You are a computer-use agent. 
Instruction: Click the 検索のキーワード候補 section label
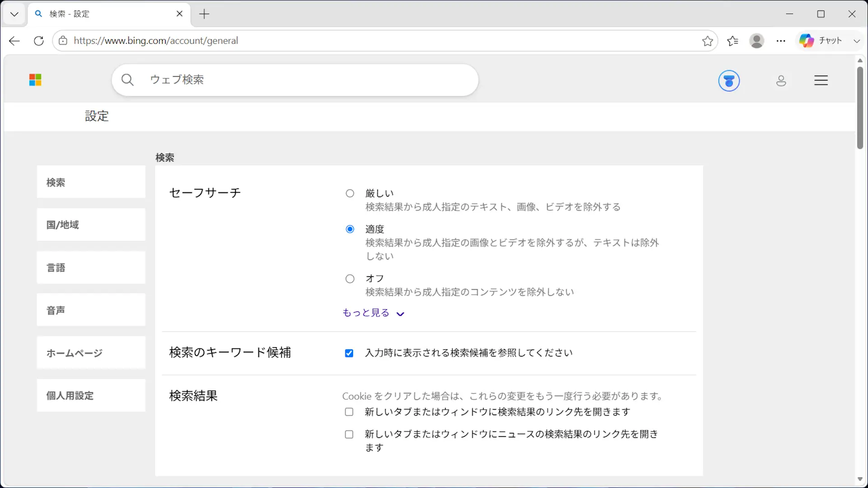pyautogui.click(x=230, y=352)
